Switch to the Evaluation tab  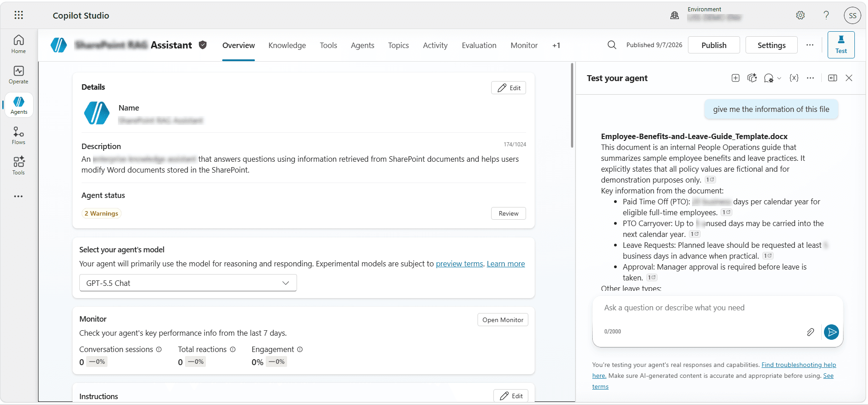[x=479, y=45]
